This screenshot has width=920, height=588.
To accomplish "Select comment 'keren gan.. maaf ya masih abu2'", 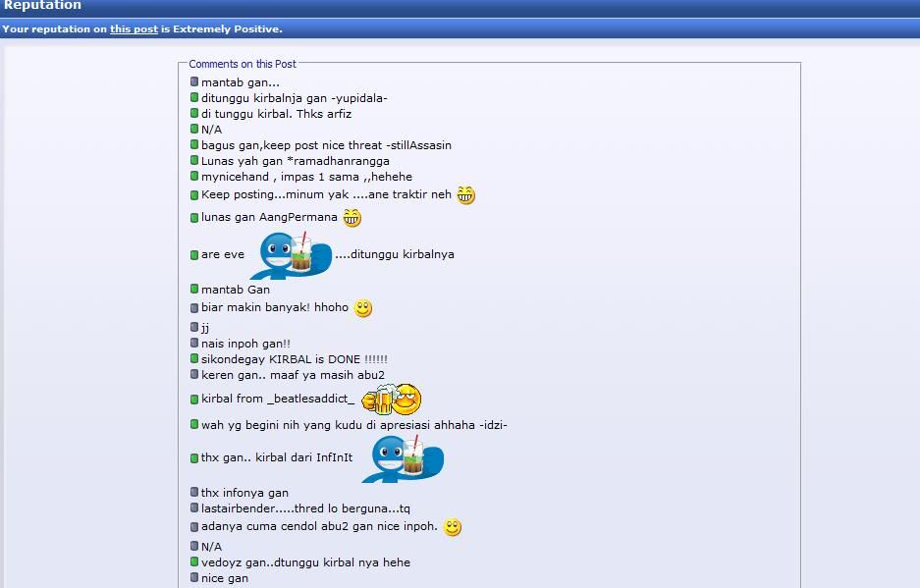I will (x=293, y=375).
